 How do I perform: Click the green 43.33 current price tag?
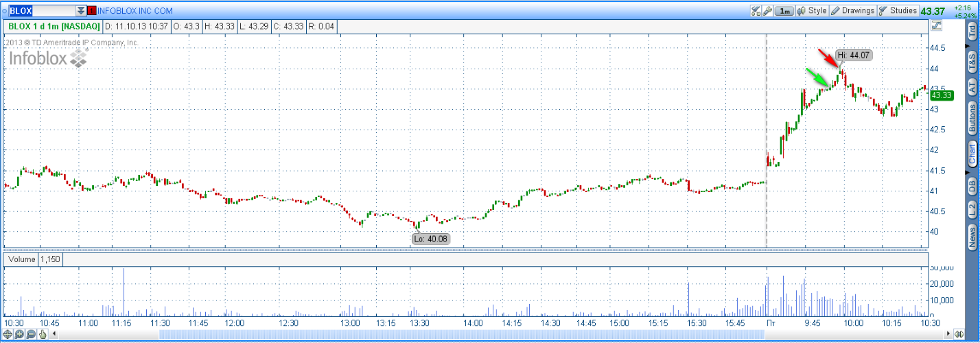pos(942,95)
